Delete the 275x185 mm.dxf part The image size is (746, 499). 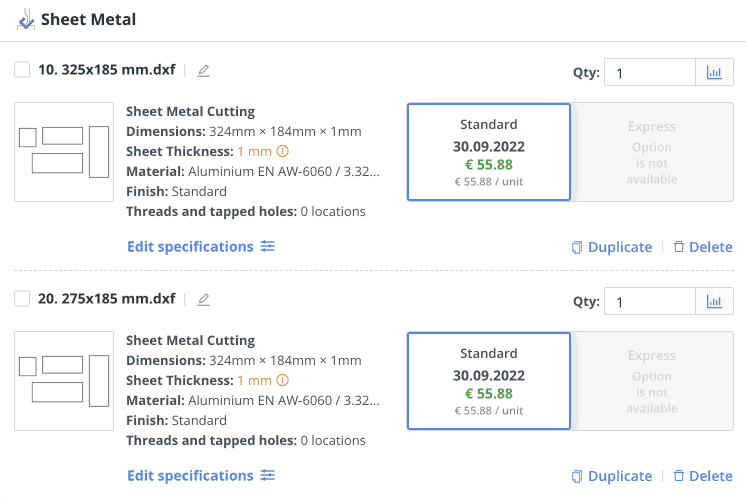tap(702, 476)
